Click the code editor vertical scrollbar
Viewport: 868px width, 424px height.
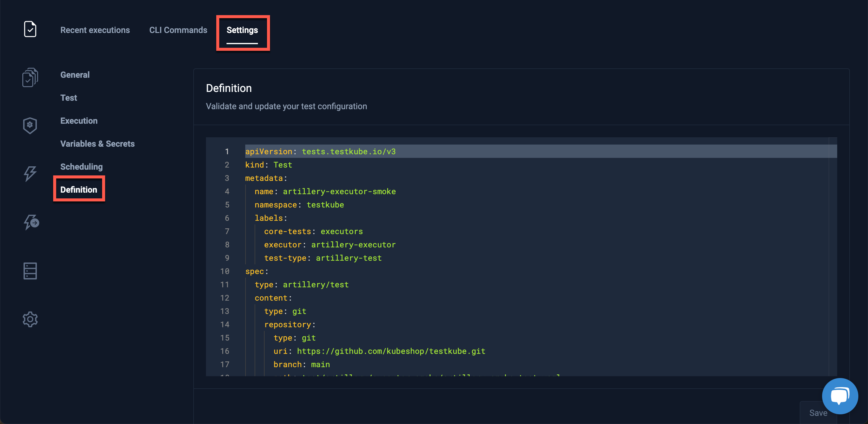tap(833, 256)
